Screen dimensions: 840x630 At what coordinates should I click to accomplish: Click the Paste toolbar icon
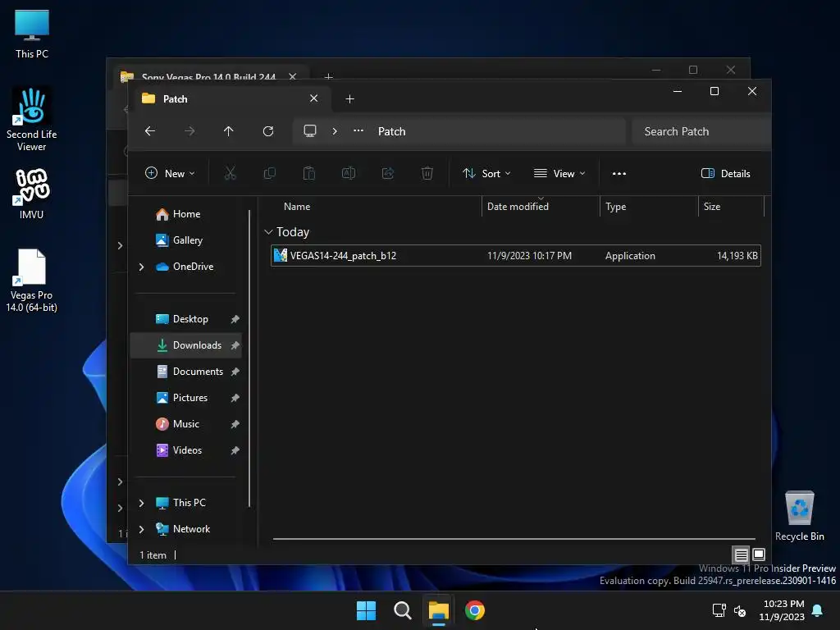[309, 174]
